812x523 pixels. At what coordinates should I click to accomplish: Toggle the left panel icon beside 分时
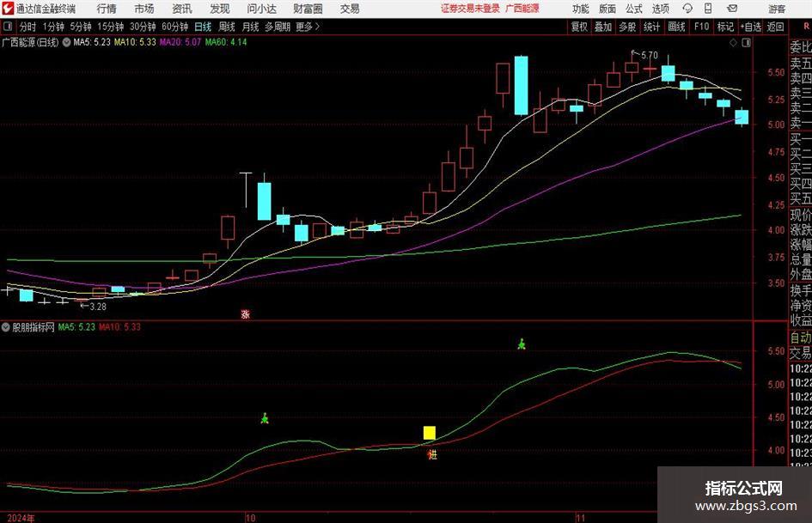tap(7, 27)
